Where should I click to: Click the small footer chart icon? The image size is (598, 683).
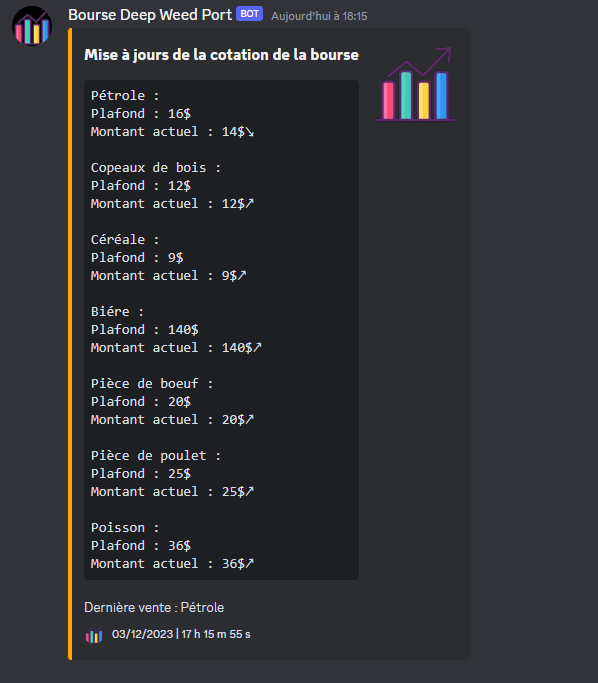coord(94,636)
